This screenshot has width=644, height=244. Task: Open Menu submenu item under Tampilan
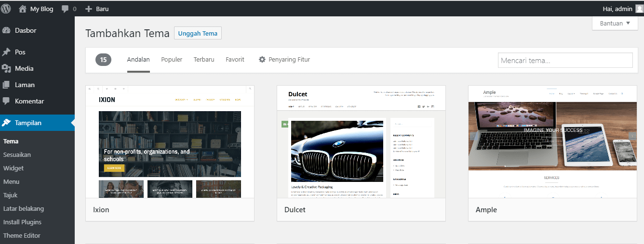[x=11, y=182]
